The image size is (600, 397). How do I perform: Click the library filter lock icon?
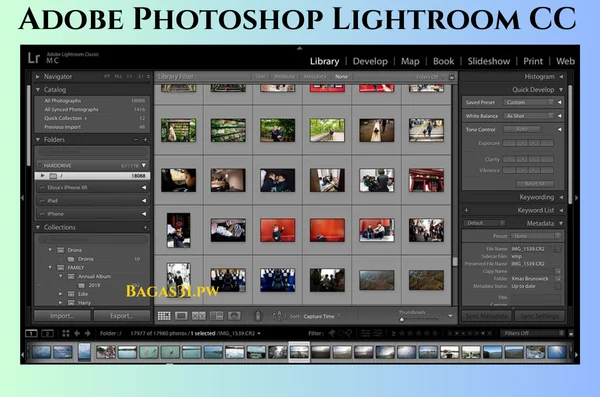click(x=452, y=76)
